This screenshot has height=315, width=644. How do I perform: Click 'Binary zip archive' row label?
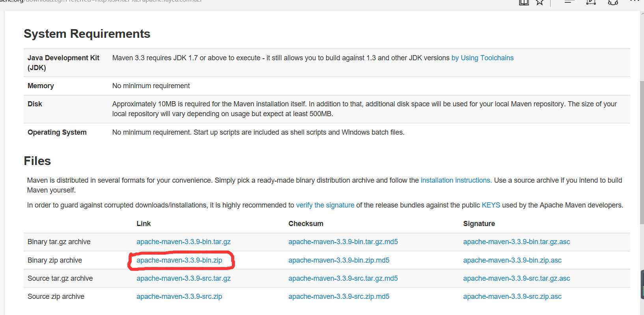point(55,260)
